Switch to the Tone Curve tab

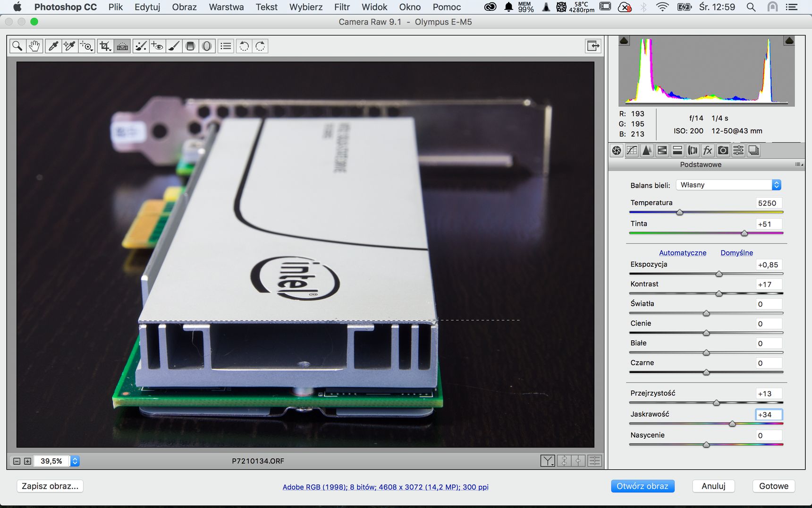point(632,151)
